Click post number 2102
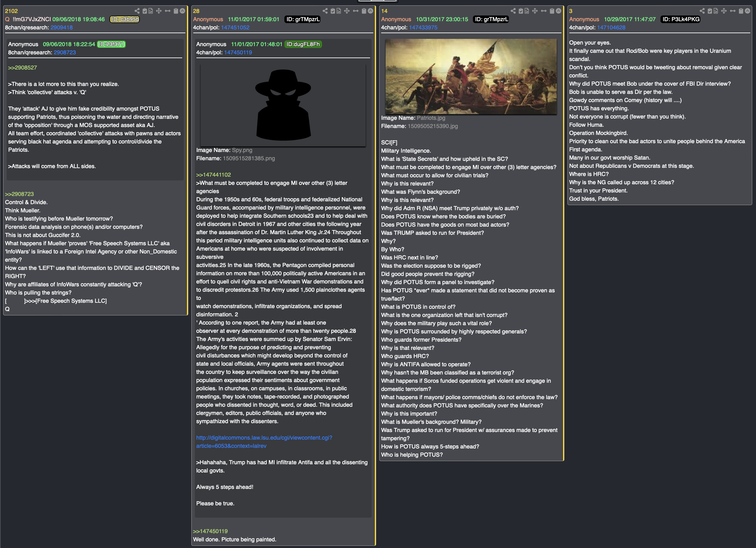Image resolution: width=756 pixels, height=548 pixels. [11, 11]
